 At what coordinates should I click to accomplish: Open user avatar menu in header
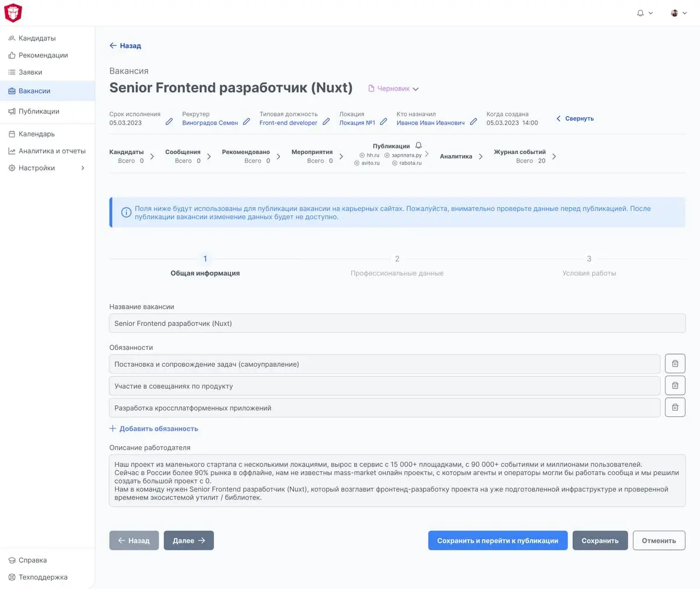coord(678,13)
